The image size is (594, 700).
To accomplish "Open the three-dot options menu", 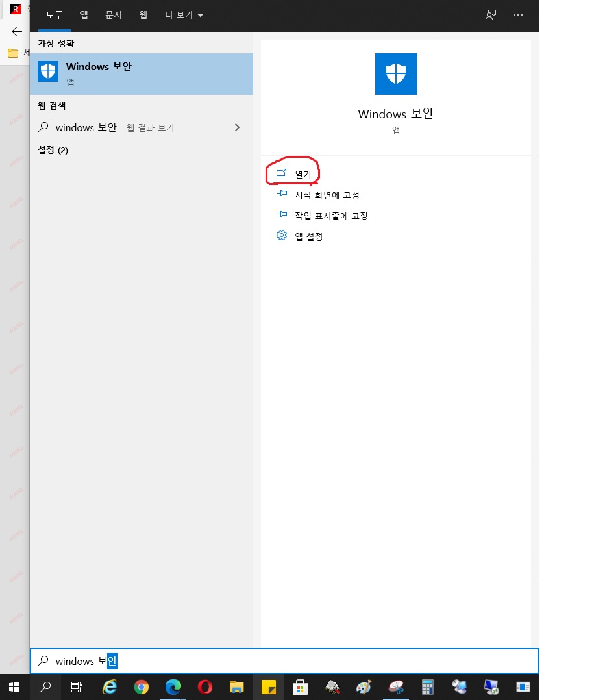I will (x=517, y=15).
